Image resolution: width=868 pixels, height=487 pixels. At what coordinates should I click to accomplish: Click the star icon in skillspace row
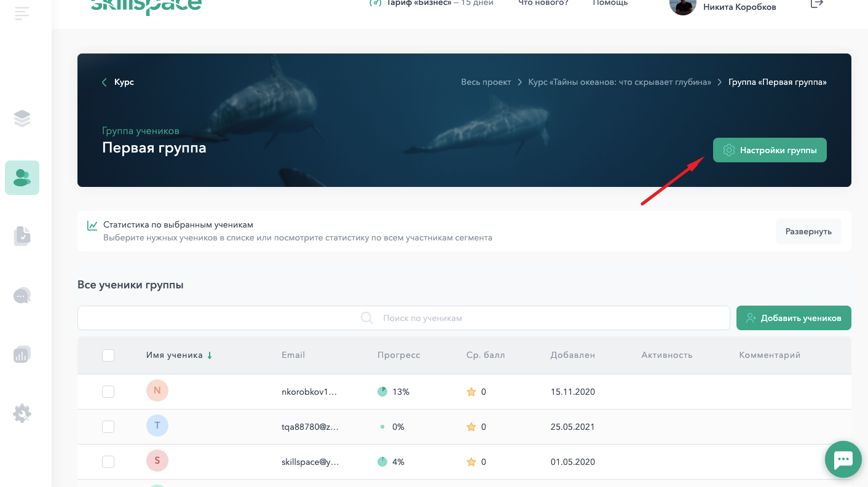[471, 462]
